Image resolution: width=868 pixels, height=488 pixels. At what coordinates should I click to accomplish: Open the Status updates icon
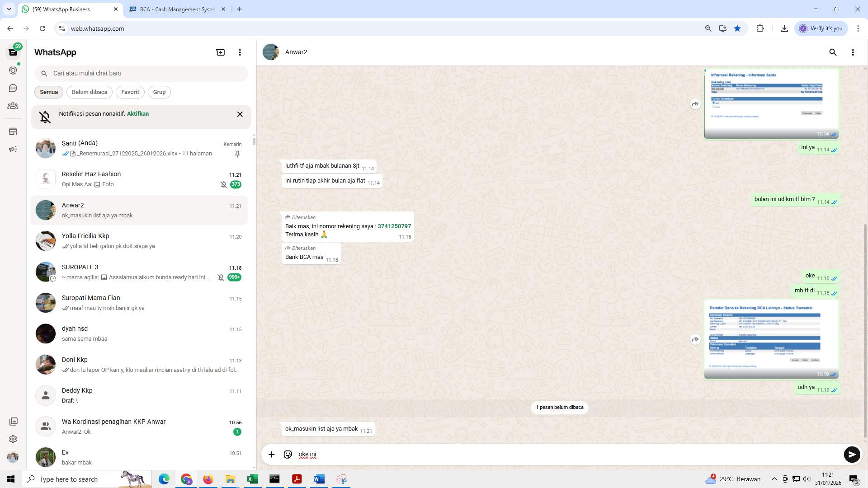(x=13, y=70)
